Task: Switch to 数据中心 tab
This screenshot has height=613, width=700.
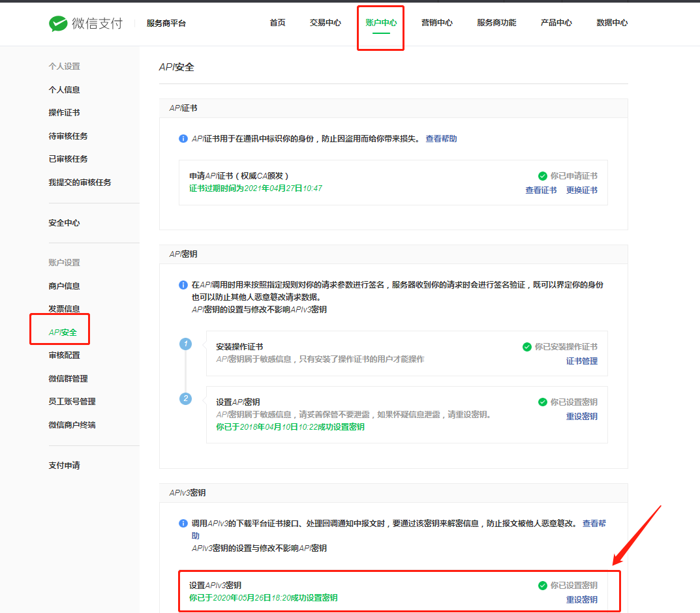Action: tap(612, 23)
